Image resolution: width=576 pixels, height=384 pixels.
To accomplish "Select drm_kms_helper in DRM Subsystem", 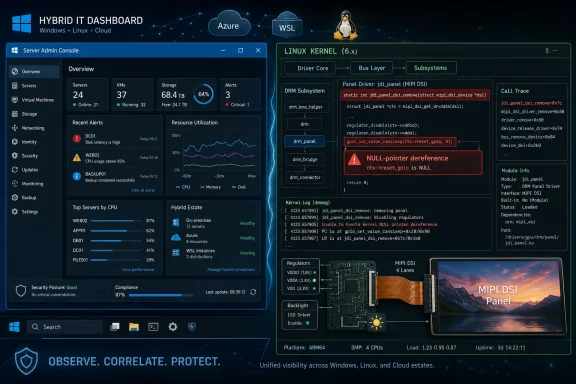I will point(305,107).
